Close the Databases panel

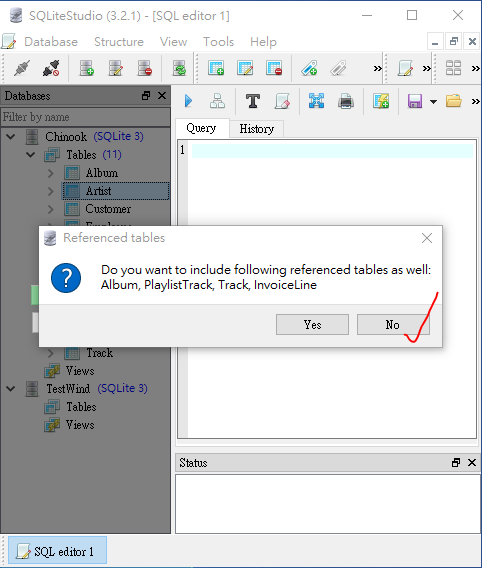tap(162, 96)
